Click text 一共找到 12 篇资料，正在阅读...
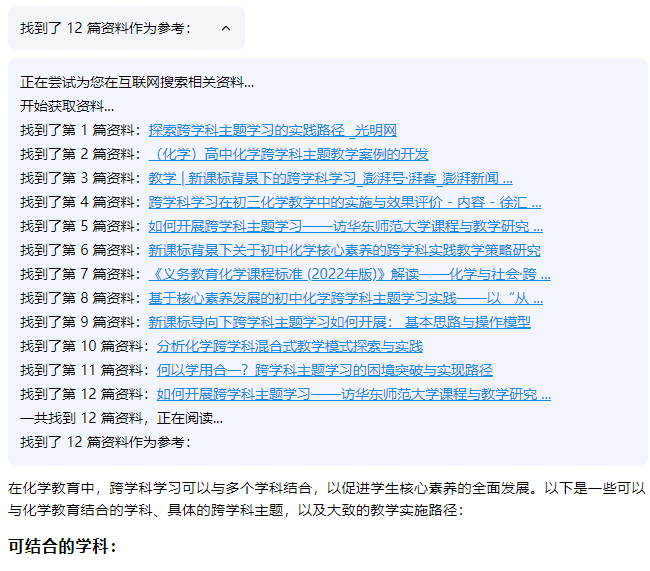The width and height of the screenshot is (650, 571). pyautogui.click(x=121, y=418)
